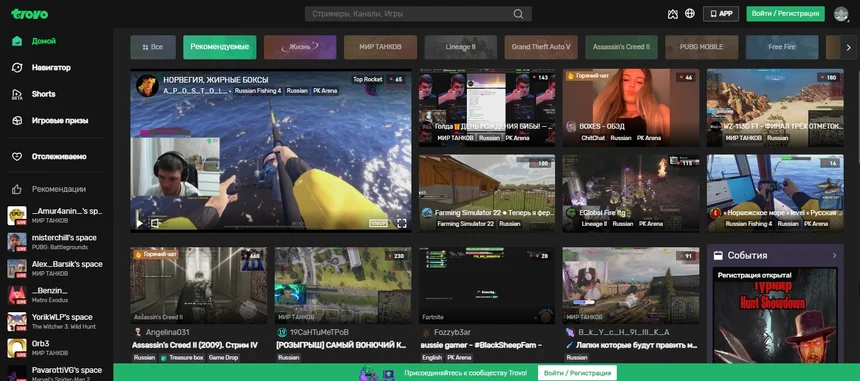860x381 pixels.
Task: Open the Shorts beta icon
Action: (17, 94)
